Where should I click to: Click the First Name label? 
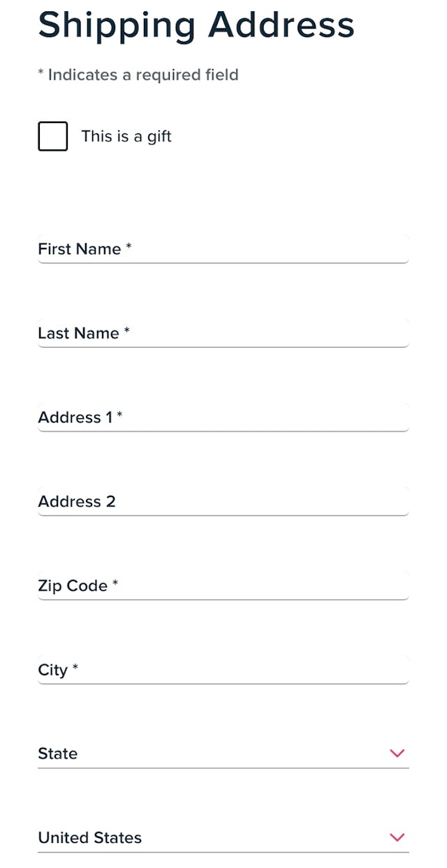point(78,249)
